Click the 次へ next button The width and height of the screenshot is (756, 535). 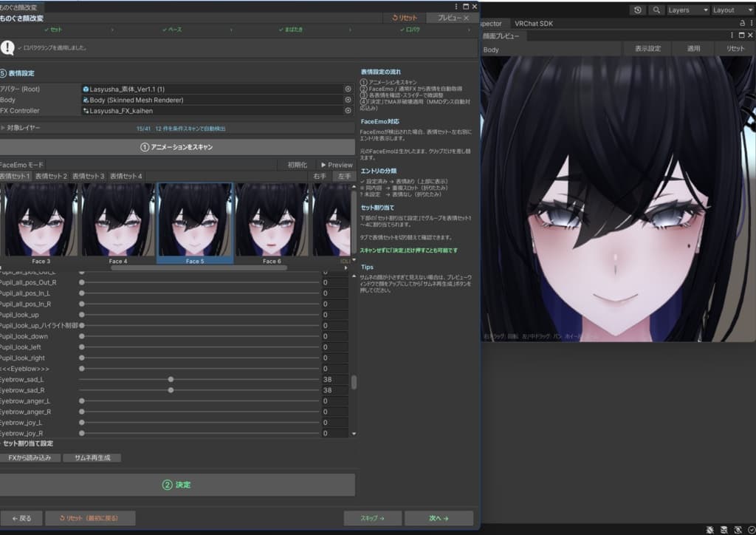439,518
